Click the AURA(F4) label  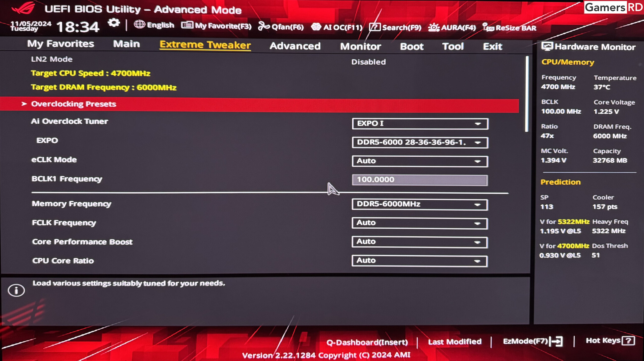[458, 27]
